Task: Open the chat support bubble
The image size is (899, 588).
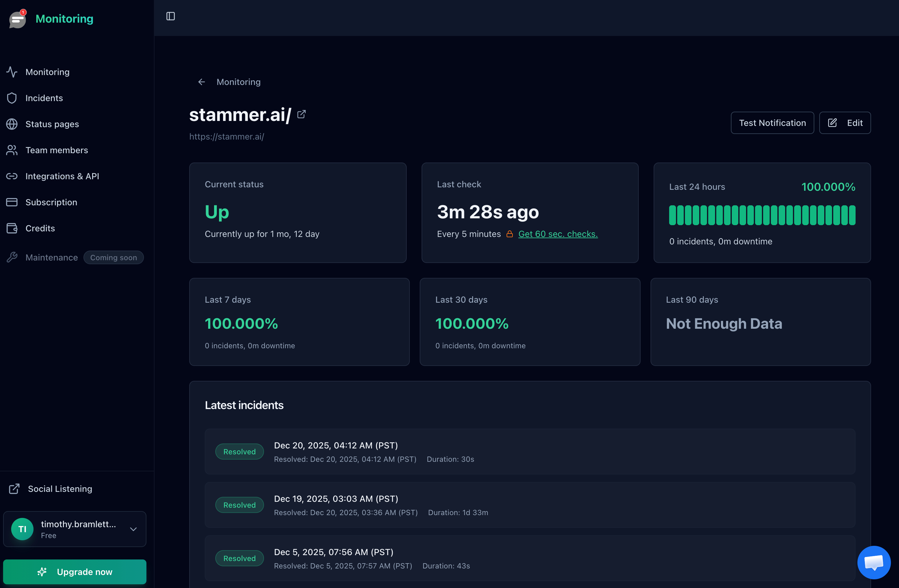Action: coord(873,562)
